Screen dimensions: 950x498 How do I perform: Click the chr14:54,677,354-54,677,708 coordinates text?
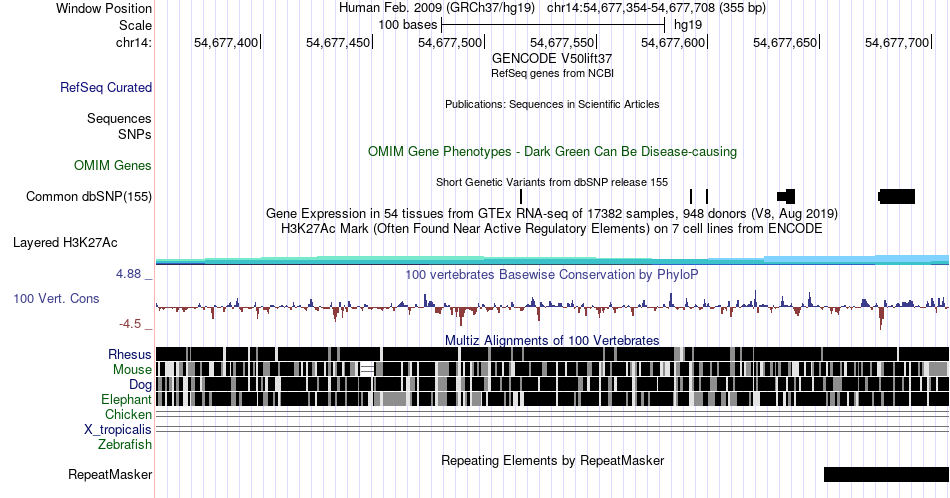click(x=656, y=8)
